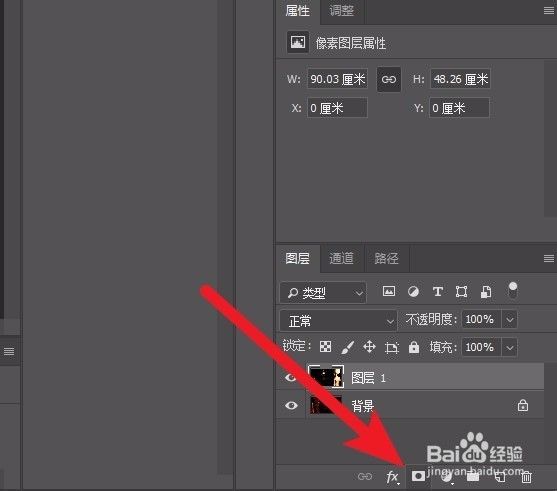
Task: Expand the 不透明度 opacity slider arrow
Action: (510, 319)
